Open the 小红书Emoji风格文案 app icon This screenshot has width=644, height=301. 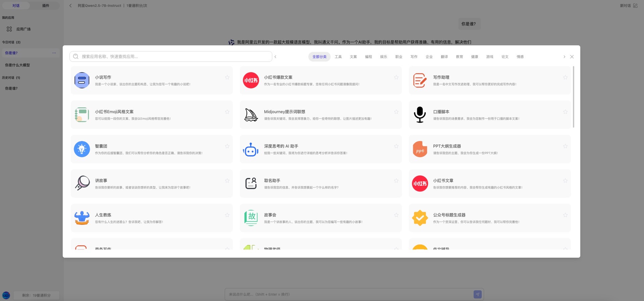82,115
